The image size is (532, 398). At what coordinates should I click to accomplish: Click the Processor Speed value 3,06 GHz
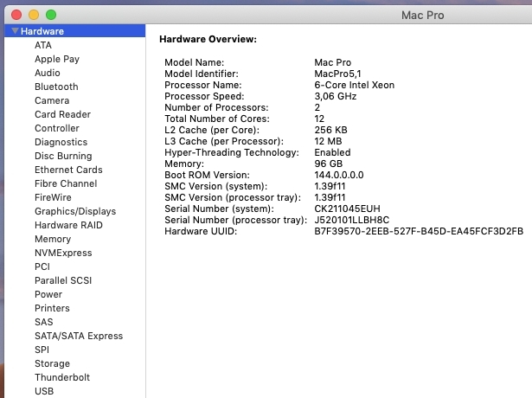336,96
